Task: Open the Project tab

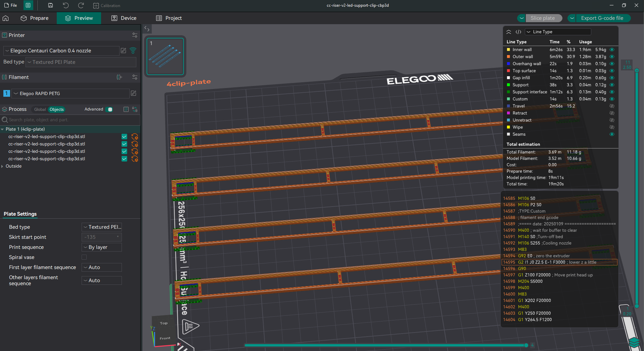Action: [x=169, y=18]
